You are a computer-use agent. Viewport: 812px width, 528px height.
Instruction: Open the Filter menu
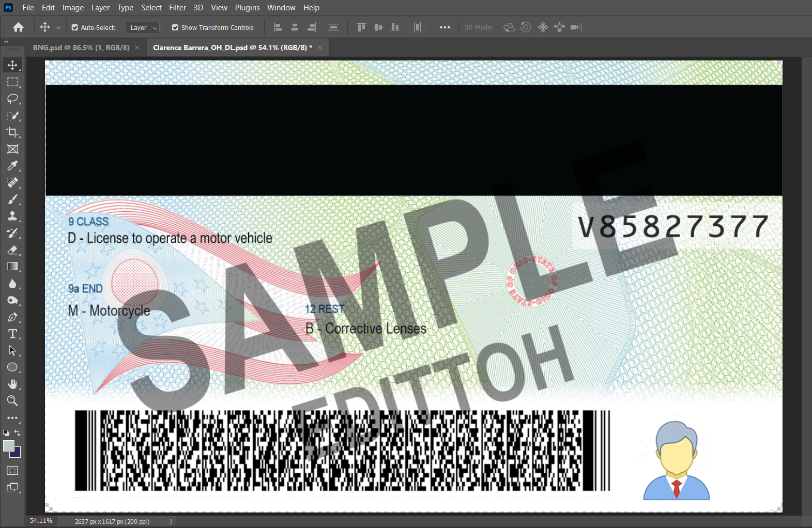[177, 8]
